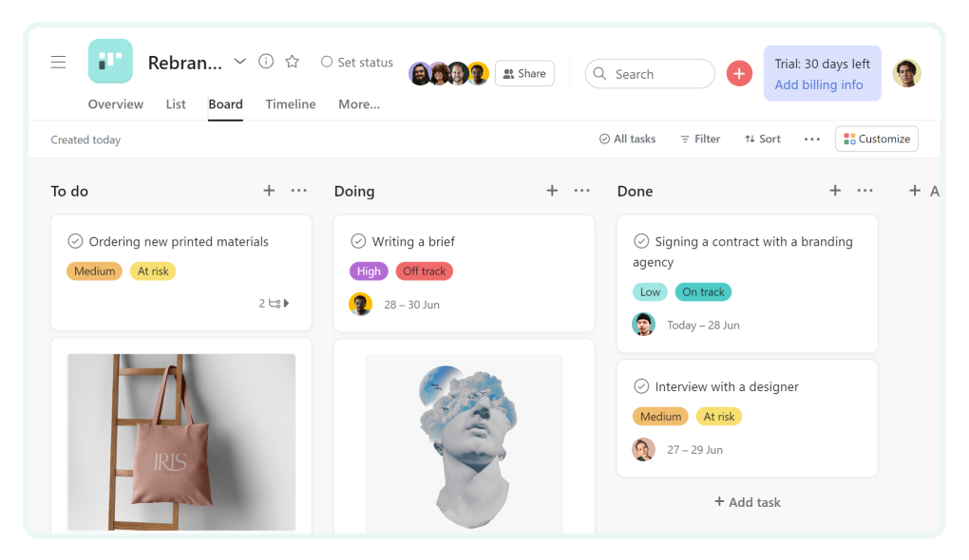Click the red plus quick-add button
The image size is (969, 560).
pyautogui.click(x=739, y=73)
